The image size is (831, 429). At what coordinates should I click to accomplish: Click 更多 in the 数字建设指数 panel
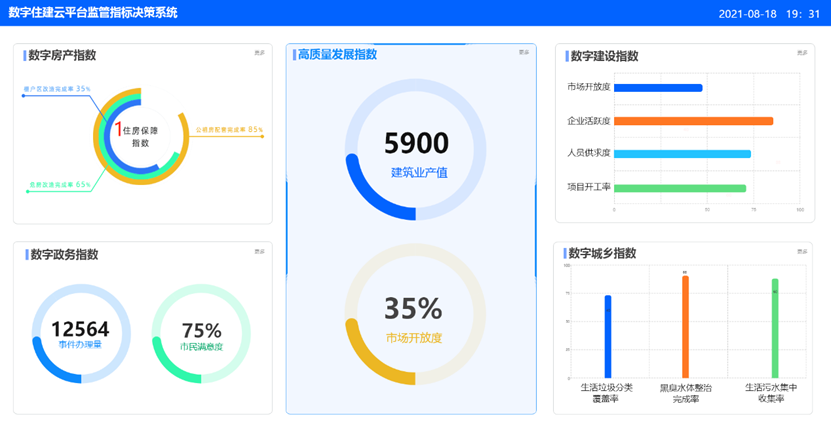[802, 53]
